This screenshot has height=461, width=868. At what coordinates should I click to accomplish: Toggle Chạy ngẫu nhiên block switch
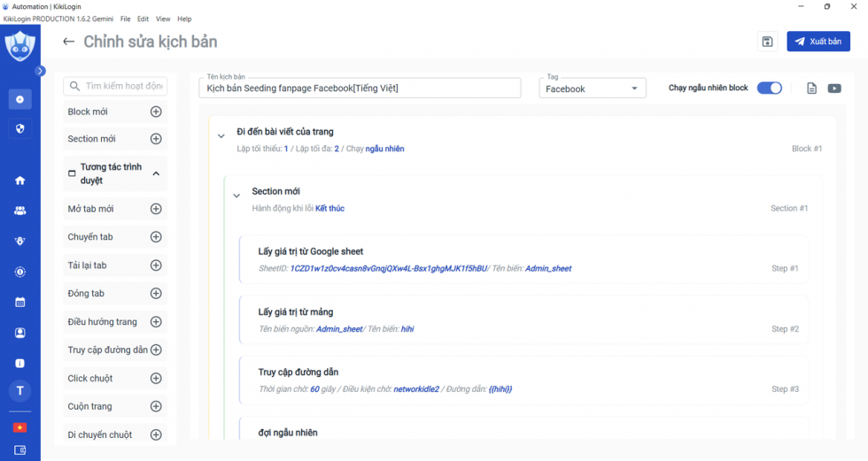(769, 88)
